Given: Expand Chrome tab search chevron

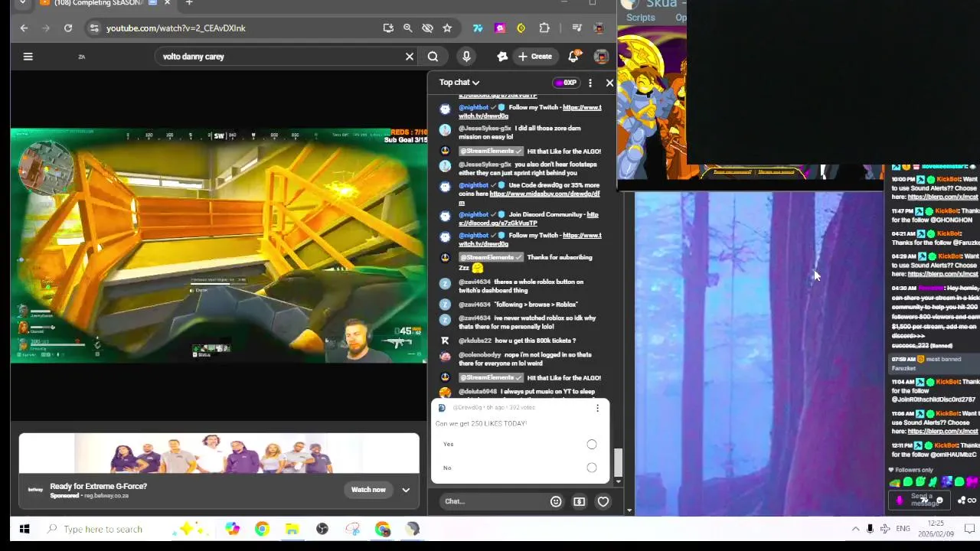Looking at the screenshot, I should coord(23,3).
